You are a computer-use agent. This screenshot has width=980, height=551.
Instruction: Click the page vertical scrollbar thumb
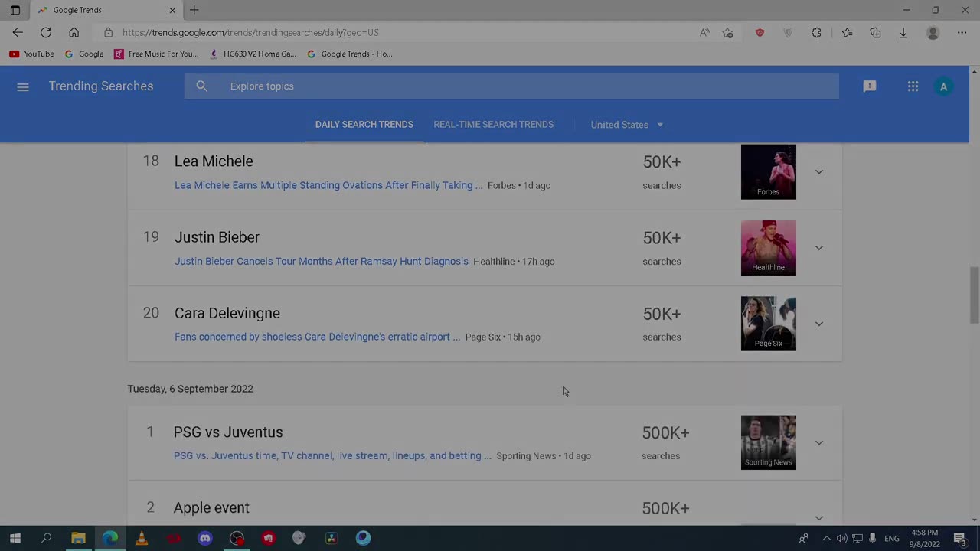(975, 295)
